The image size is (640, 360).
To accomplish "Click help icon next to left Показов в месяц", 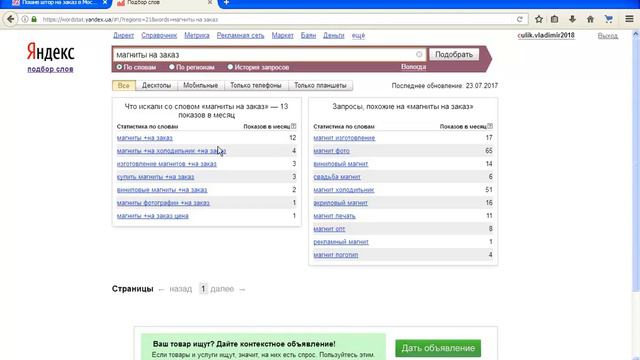I will [x=293, y=126].
